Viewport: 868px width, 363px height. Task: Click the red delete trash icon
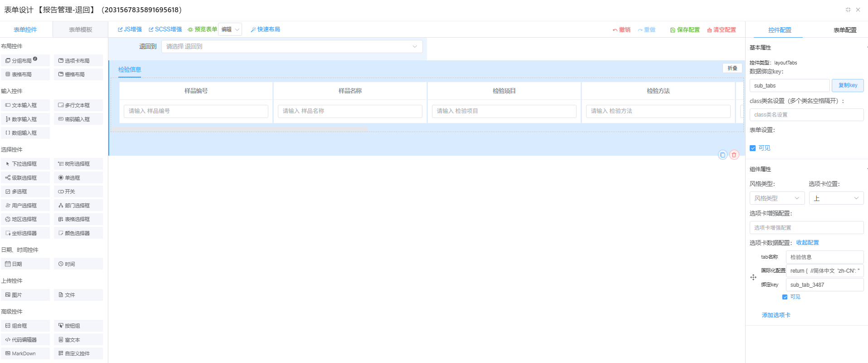coord(734,155)
